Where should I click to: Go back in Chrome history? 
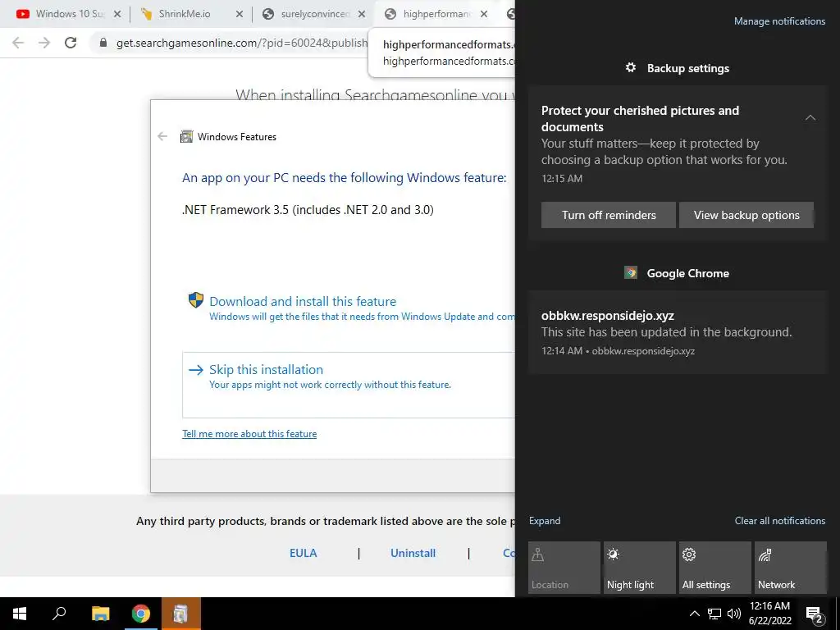click(18, 43)
